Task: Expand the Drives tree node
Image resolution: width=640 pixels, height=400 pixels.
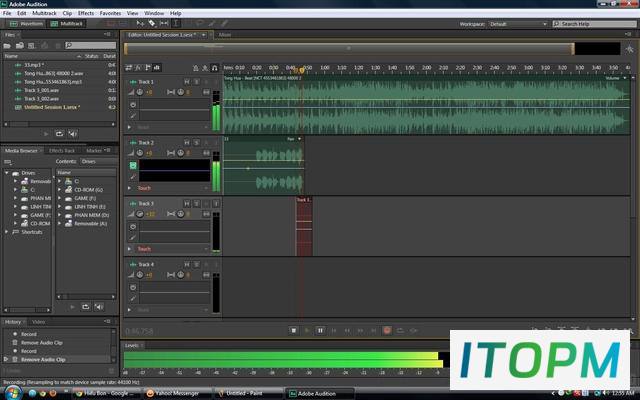Action: (7, 173)
